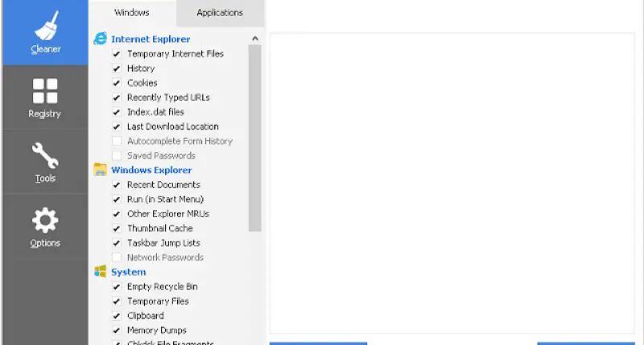This screenshot has height=345, width=644.
Task: Uncheck the History checkbox
Action: point(117,68)
